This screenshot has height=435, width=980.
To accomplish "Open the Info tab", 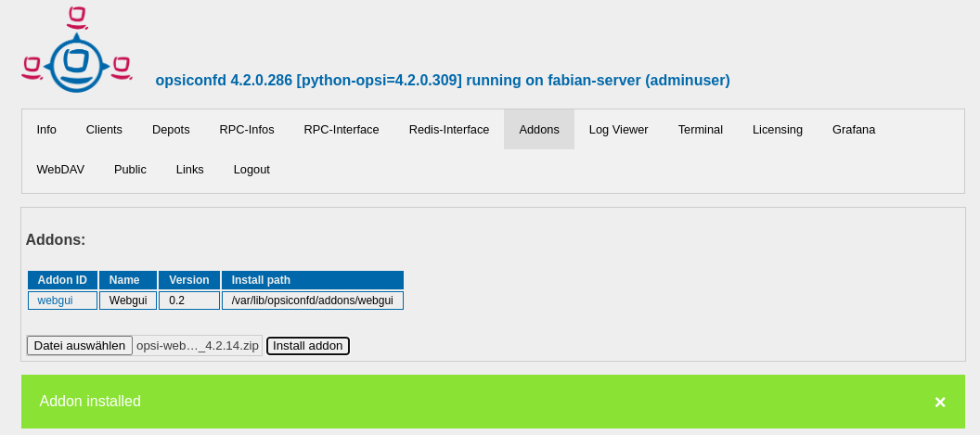I will [x=46, y=130].
